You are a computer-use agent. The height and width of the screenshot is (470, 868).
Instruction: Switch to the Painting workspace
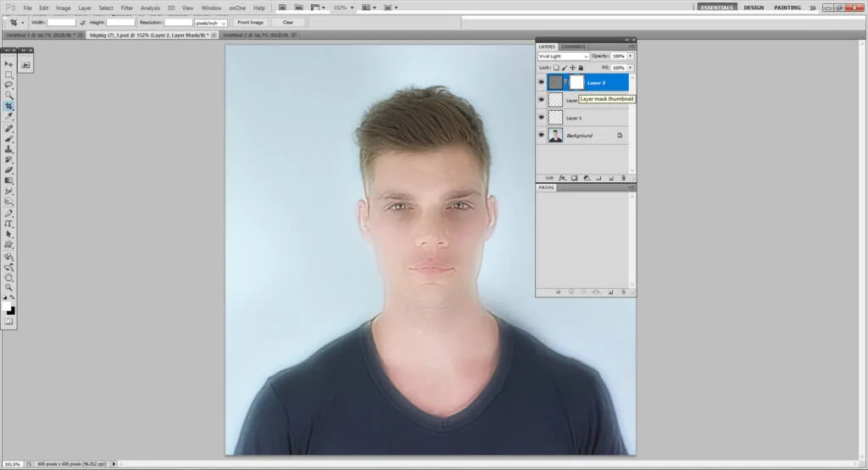(x=787, y=8)
